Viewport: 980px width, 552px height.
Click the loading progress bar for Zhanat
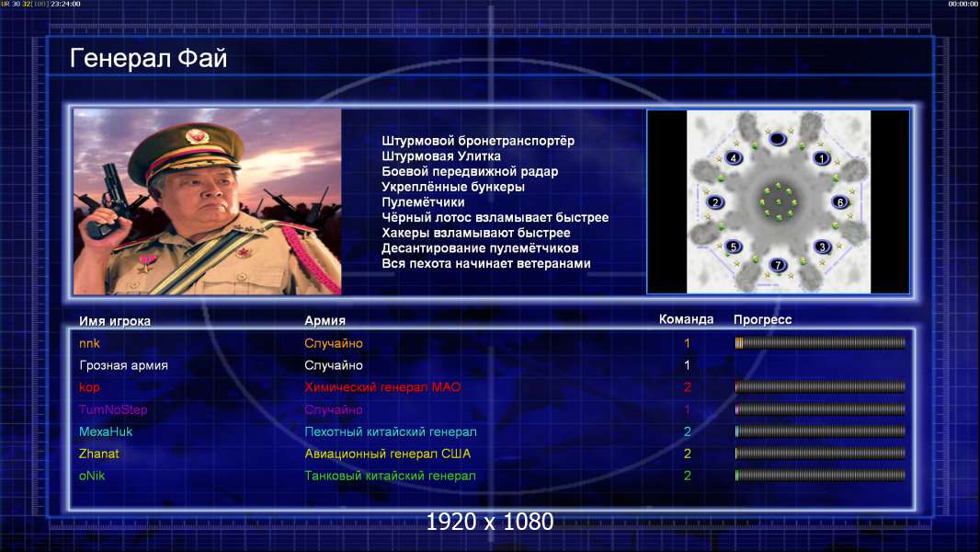click(x=820, y=454)
